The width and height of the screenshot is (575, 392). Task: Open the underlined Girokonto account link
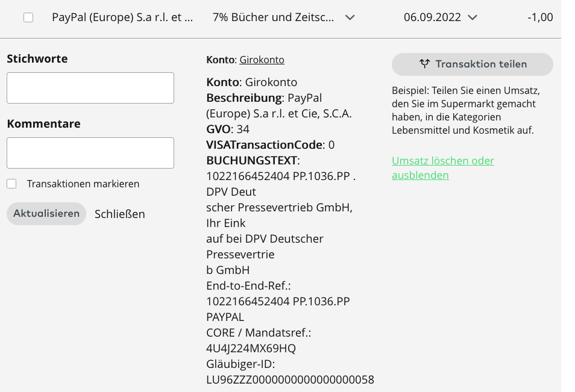262,60
